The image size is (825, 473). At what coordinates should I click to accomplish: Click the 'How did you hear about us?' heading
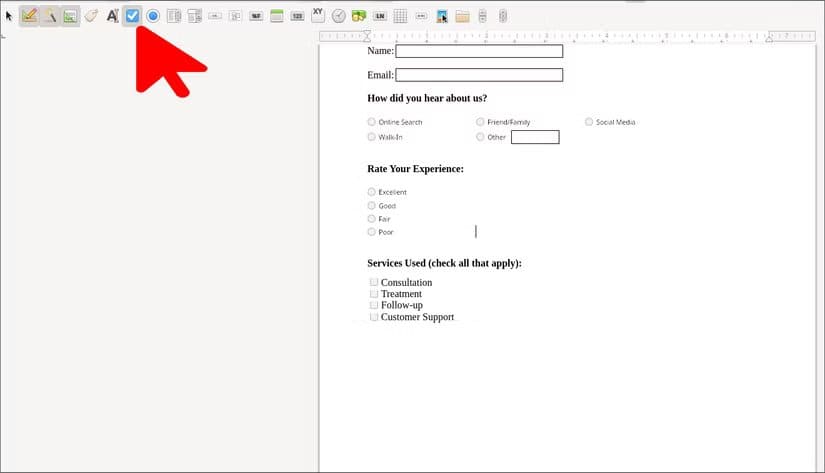pyautogui.click(x=427, y=98)
